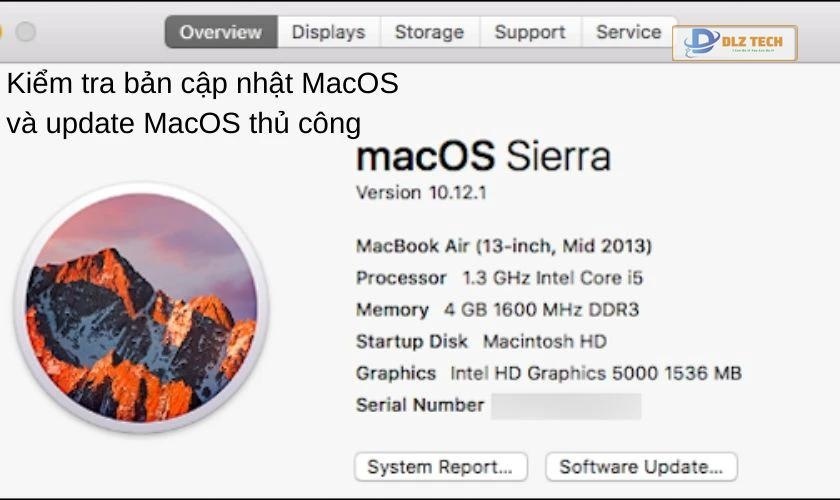Click the Version 10.12.1 text

click(x=421, y=193)
